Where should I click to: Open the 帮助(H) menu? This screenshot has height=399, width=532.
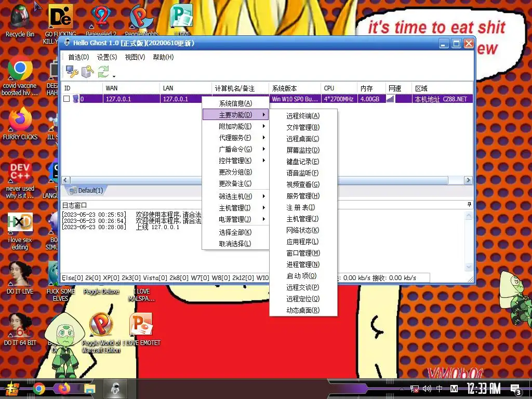(x=163, y=57)
